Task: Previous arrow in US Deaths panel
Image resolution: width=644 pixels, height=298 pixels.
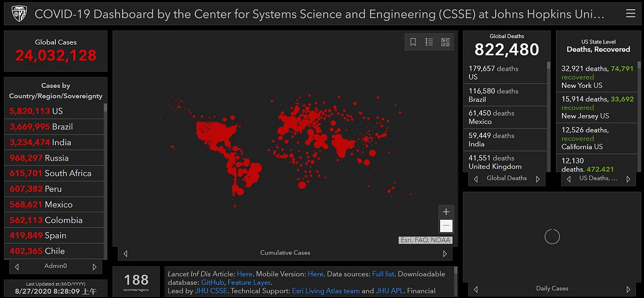Action: pyautogui.click(x=568, y=179)
